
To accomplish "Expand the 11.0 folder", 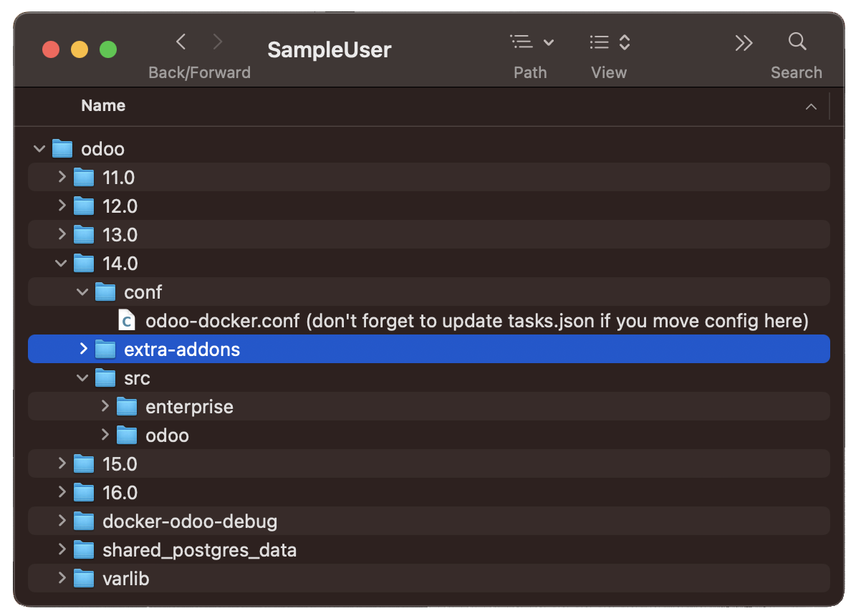I will (62, 177).
